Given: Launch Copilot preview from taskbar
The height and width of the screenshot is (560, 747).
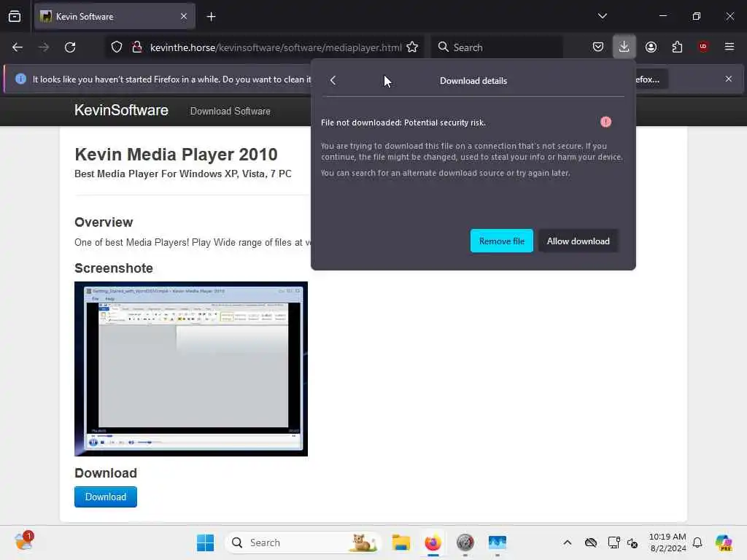Looking at the screenshot, I should pyautogui.click(x=723, y=542).
